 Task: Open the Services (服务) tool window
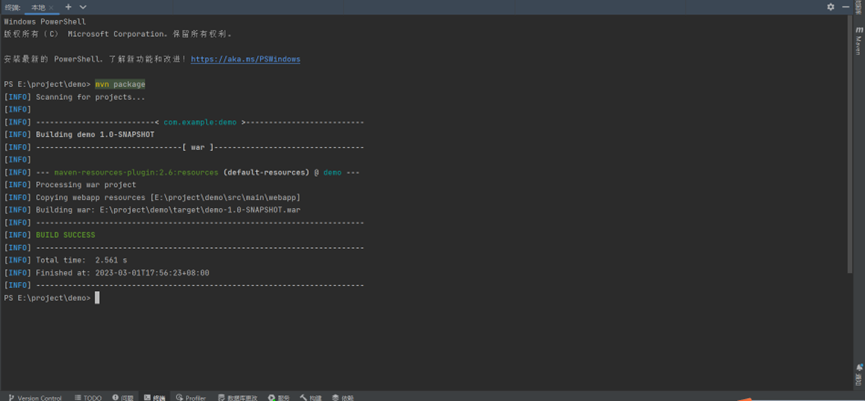point(279,397)
